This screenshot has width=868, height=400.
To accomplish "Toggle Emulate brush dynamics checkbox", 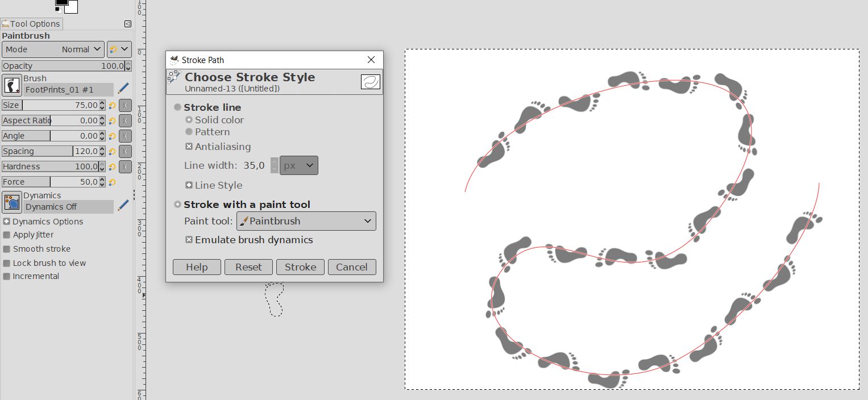I will tap(189, 240).
